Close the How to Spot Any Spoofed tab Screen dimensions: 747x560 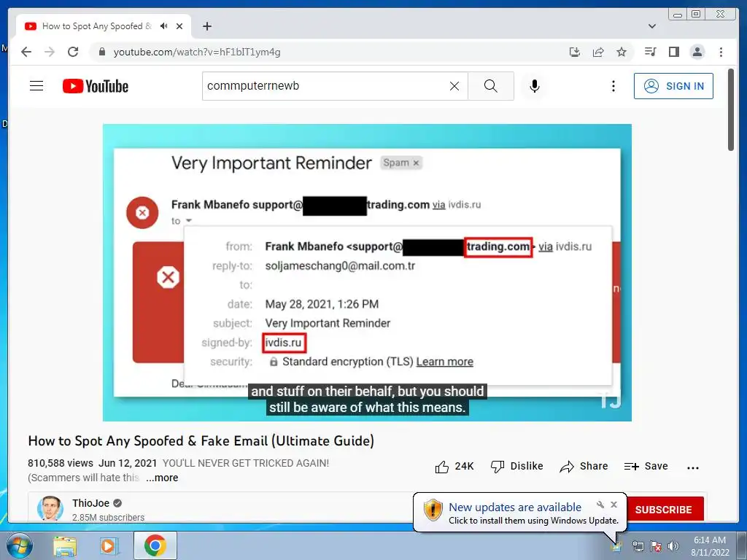[x=179, y=26]
